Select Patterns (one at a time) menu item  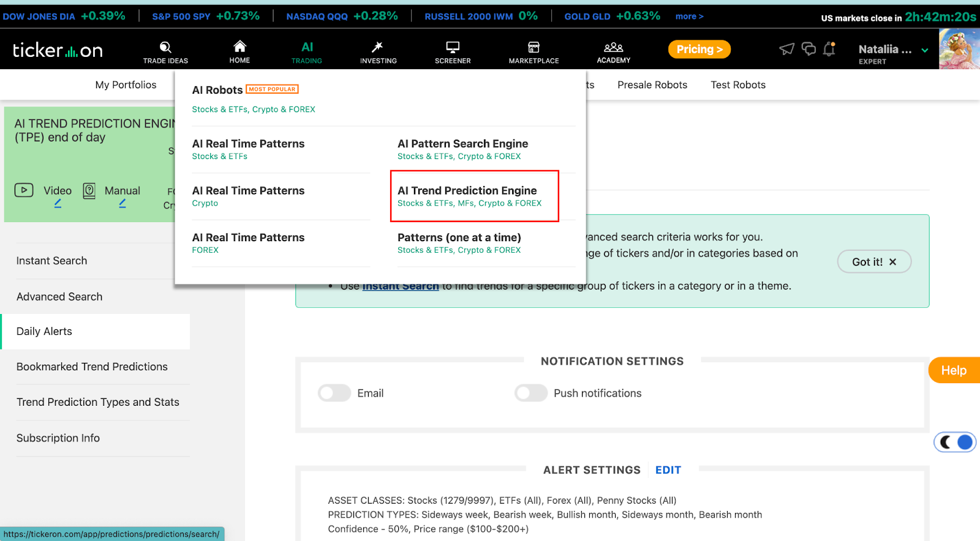(459, 243)
